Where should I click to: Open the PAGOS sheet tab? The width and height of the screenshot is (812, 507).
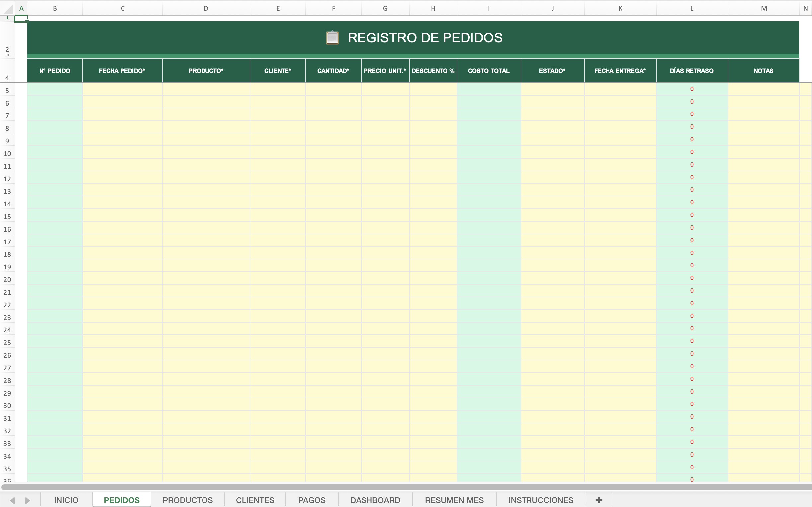tap(312, 500)
